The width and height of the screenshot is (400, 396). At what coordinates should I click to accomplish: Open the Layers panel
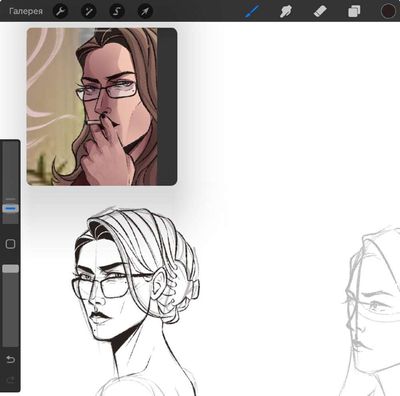(x=354, y=12)
